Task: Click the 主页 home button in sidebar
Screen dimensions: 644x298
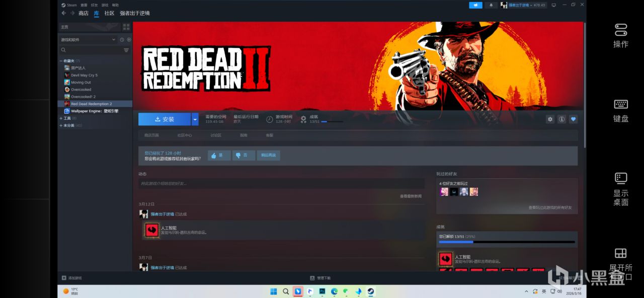Action: pyautogui.click(x=90, y=27)
